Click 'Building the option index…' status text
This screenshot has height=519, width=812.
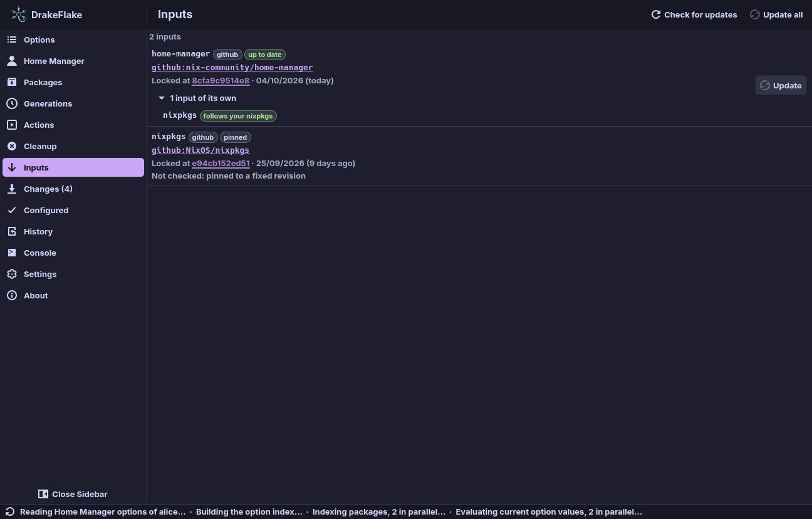click(249, 511)
